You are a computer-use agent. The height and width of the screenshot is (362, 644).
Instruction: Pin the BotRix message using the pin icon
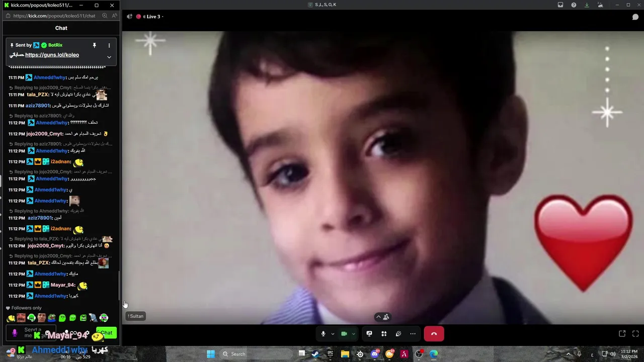coord(94,45)
